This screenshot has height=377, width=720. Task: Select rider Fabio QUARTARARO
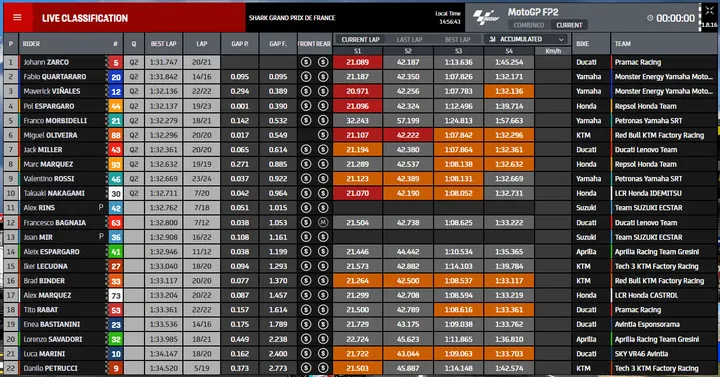[x=55, y=77]
